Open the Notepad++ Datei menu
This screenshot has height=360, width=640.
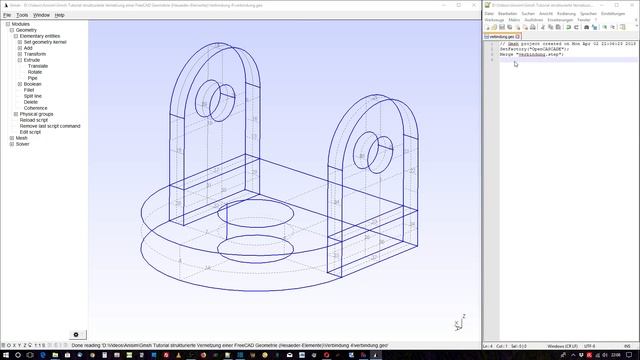[x=489, y=13]
